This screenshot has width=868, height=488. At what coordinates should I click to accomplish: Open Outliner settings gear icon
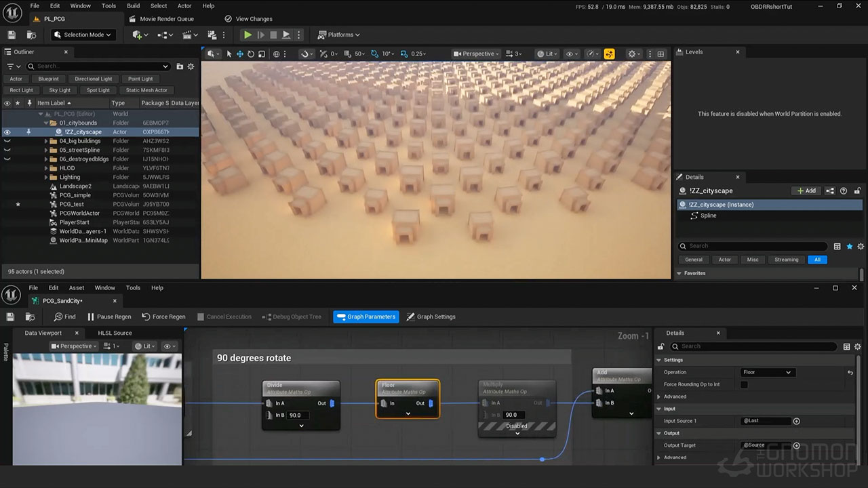coord(191,66)
